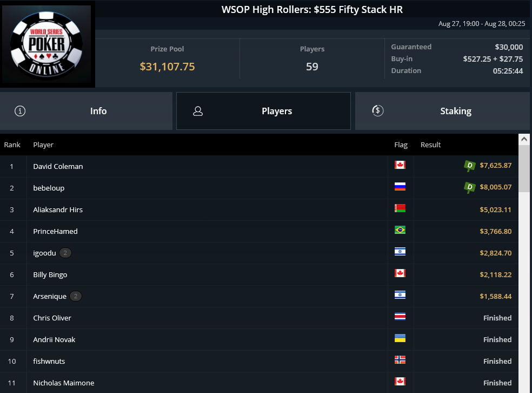Screen dimensions: 532x393
Task: Click the staking dollar icon
Action: tap(377, 111)
